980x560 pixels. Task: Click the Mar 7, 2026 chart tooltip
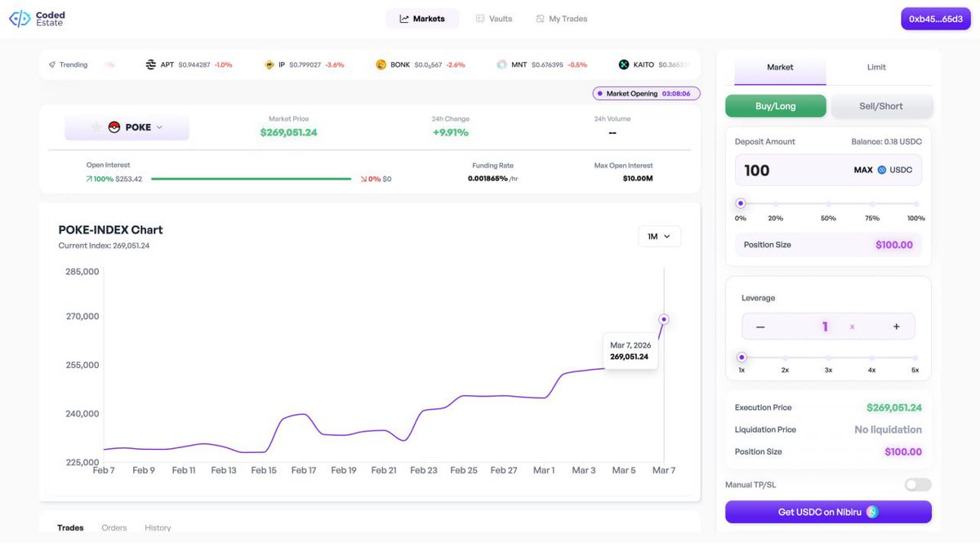click(x=630, y=351)
